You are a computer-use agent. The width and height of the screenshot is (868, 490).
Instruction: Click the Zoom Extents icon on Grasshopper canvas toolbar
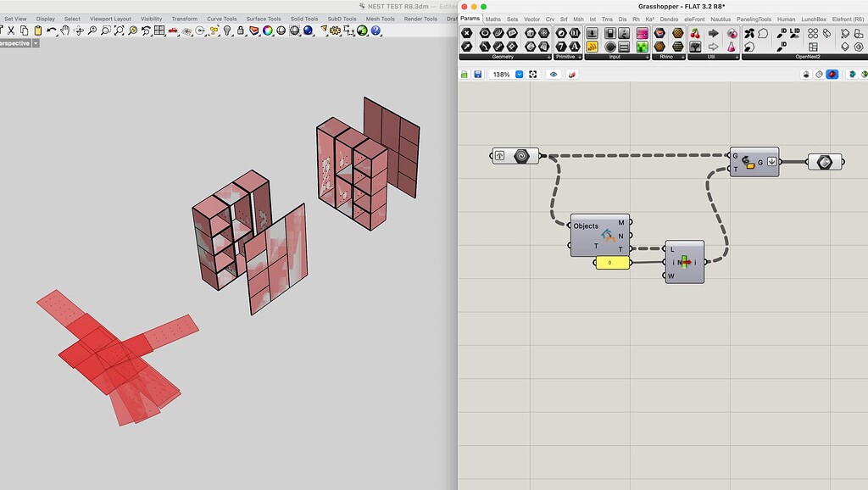tap(533, 74)
